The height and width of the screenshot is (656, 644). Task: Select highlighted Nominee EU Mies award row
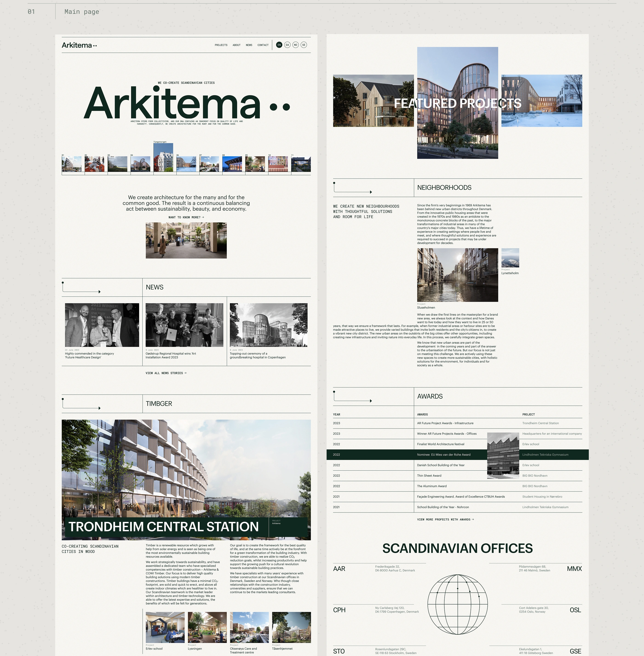(443, 455)
